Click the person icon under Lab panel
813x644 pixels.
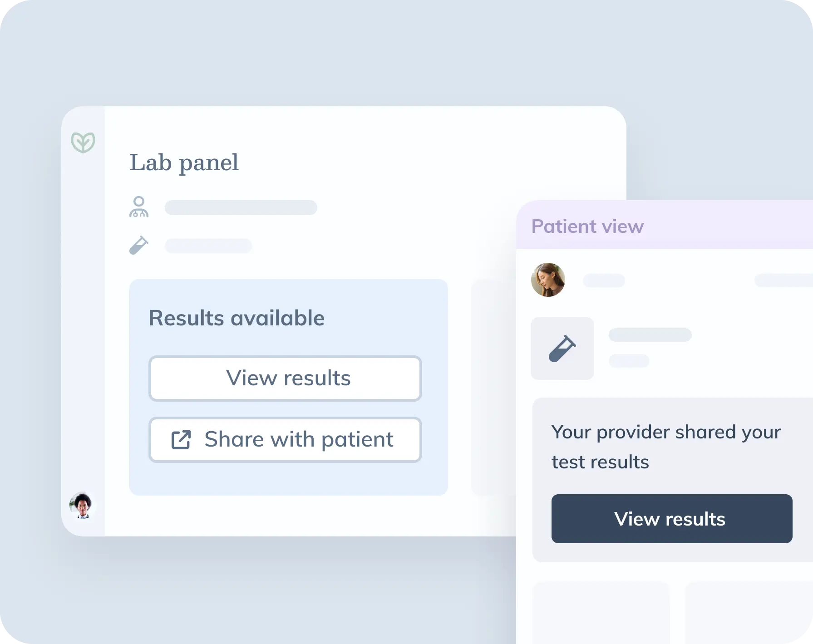(x=139, y=207)
